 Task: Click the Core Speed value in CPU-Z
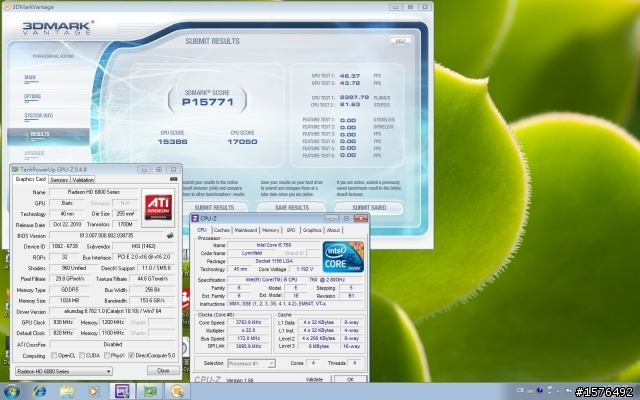click(248, 322)
